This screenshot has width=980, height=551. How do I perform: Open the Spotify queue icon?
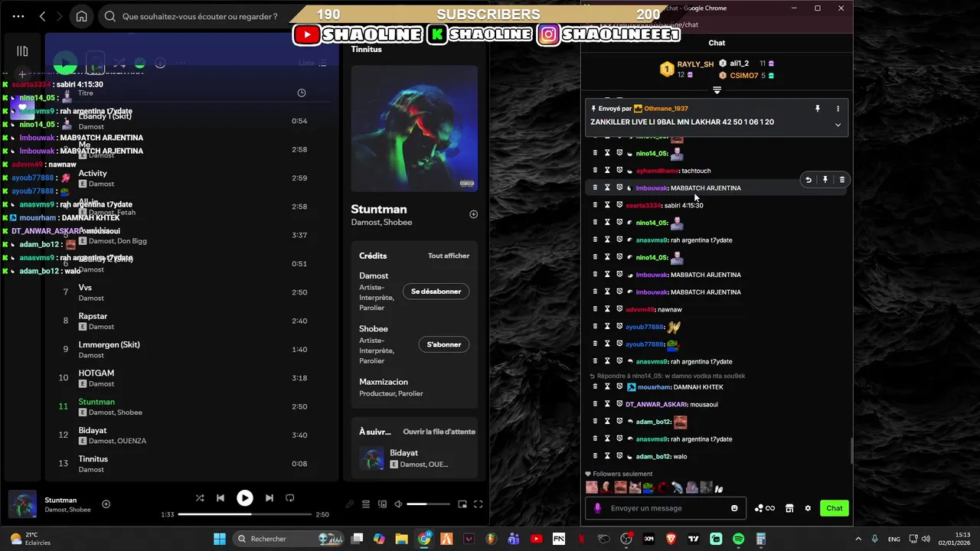pos(366,504)
